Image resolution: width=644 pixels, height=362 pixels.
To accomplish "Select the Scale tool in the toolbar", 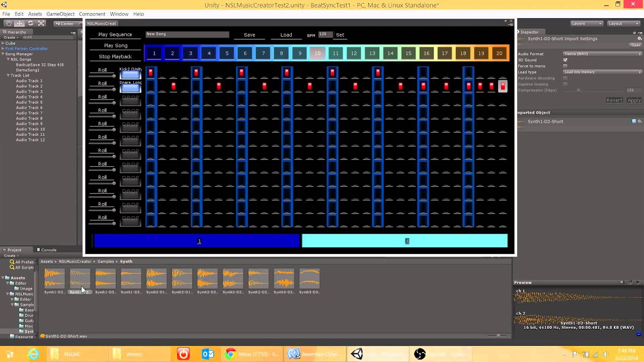I will [41, 23].
